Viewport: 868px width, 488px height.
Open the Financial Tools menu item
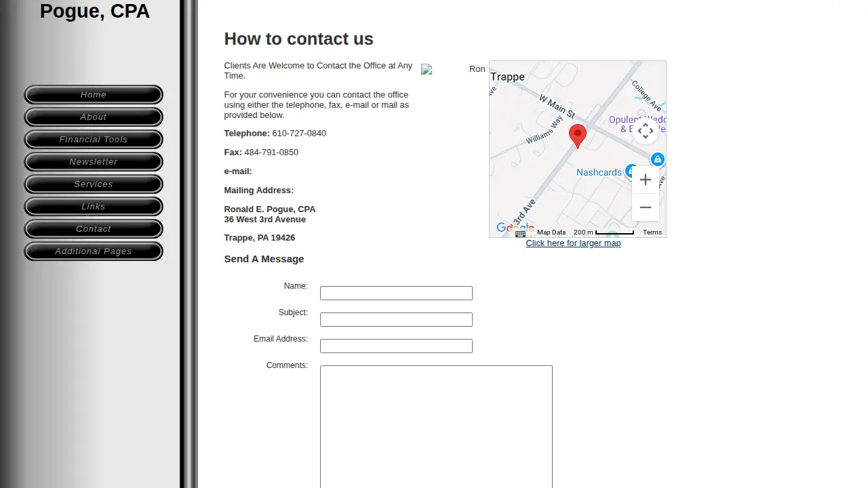coord(94,140)
